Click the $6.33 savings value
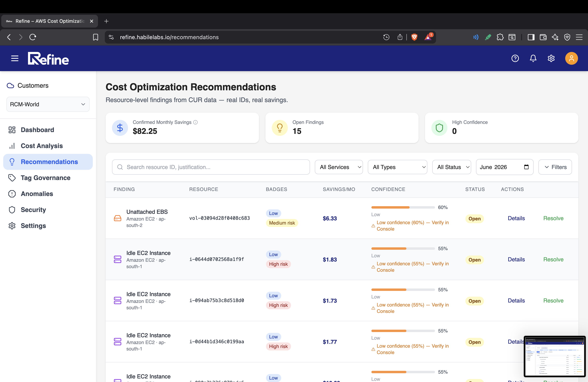Viewport: 588px width, 382px height. [330, 218]
